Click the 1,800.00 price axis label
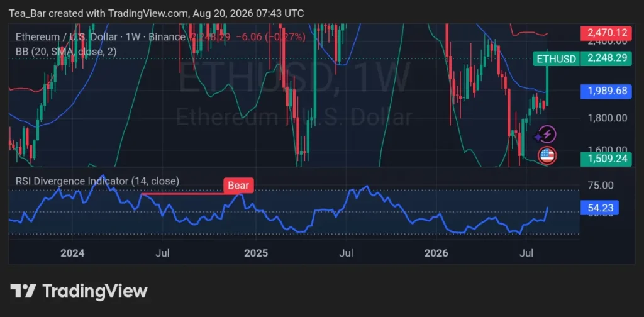Screen dimensions: 644x317 pos(608,118)
